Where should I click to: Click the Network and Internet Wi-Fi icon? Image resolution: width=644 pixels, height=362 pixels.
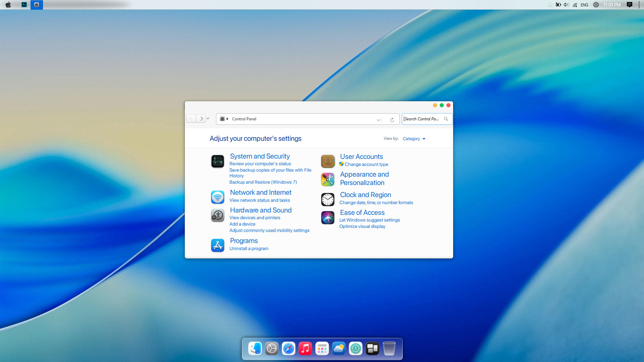217,197
